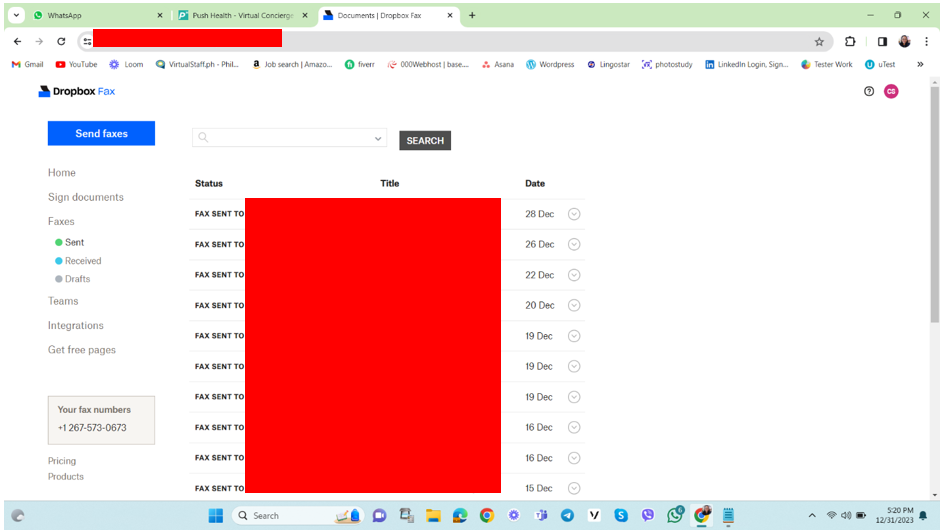
Task: Reload the page
Action: (61, 42)
